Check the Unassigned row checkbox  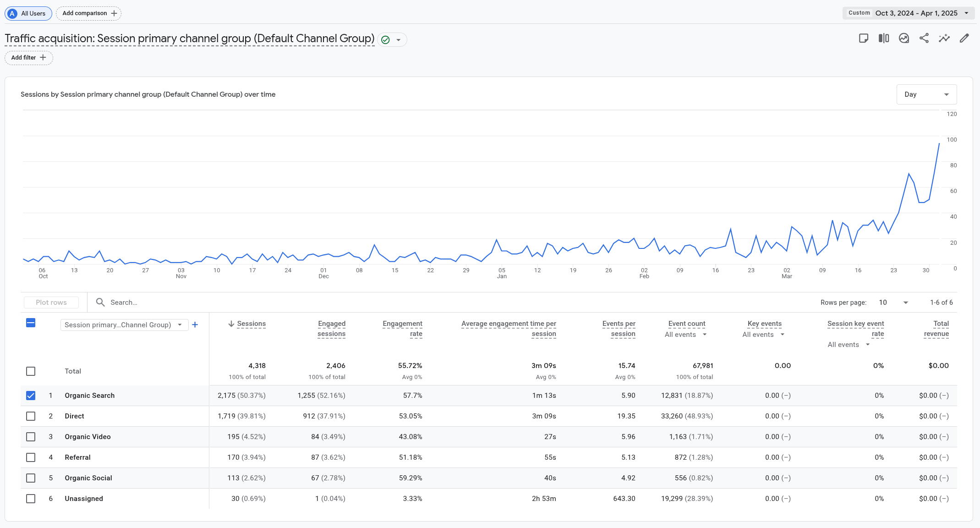[x=31, y=499]
